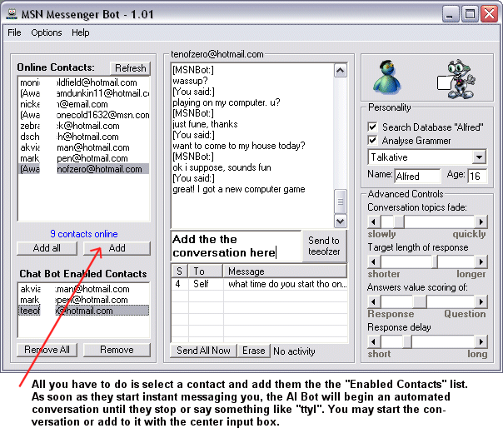Click the Add all button

[x=47, y=248]
